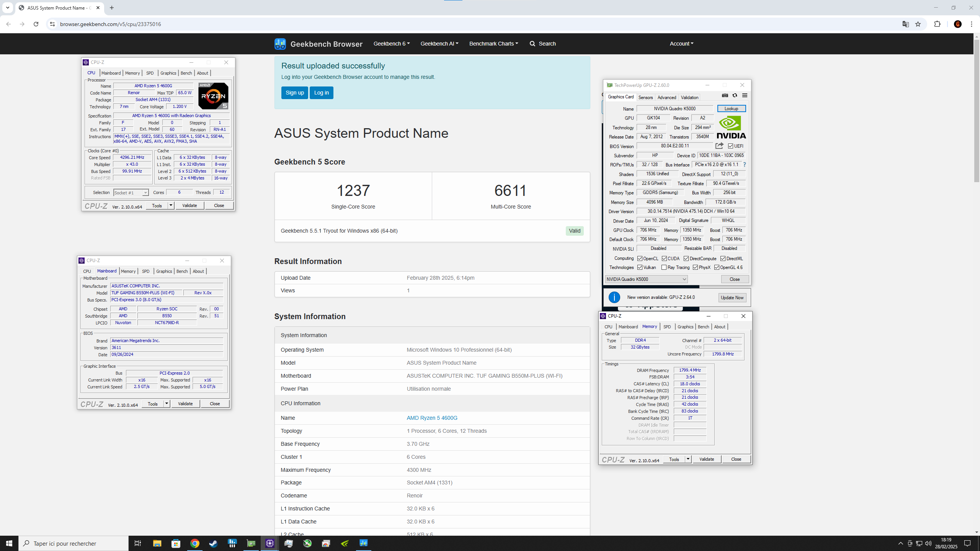Click the BIOS export share icon in GPU-Z
This screenshot has height=551, width=980.
pos(719,146)
